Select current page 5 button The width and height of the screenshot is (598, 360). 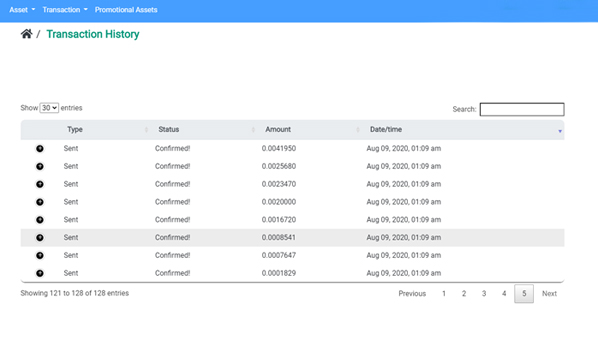point(524,294)
